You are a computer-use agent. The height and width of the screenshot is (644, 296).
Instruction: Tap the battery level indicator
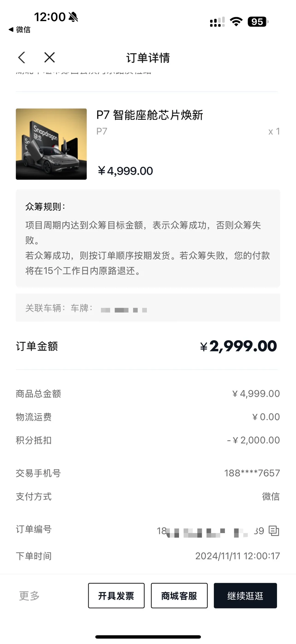click(258, 22)
